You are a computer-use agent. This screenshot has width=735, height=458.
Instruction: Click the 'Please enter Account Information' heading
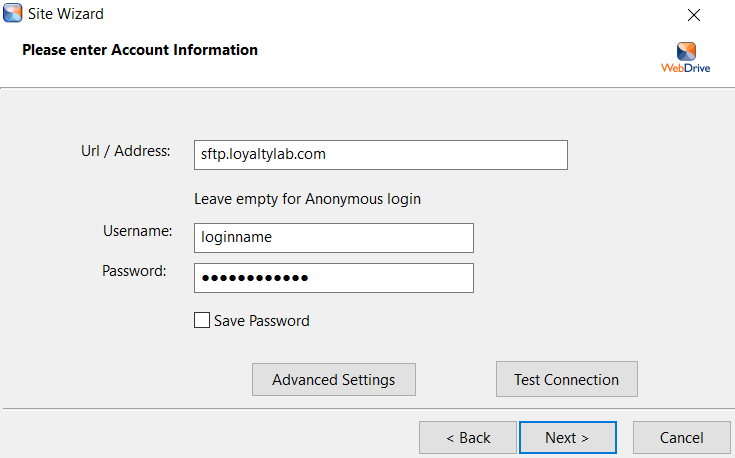tap(140, 50)
